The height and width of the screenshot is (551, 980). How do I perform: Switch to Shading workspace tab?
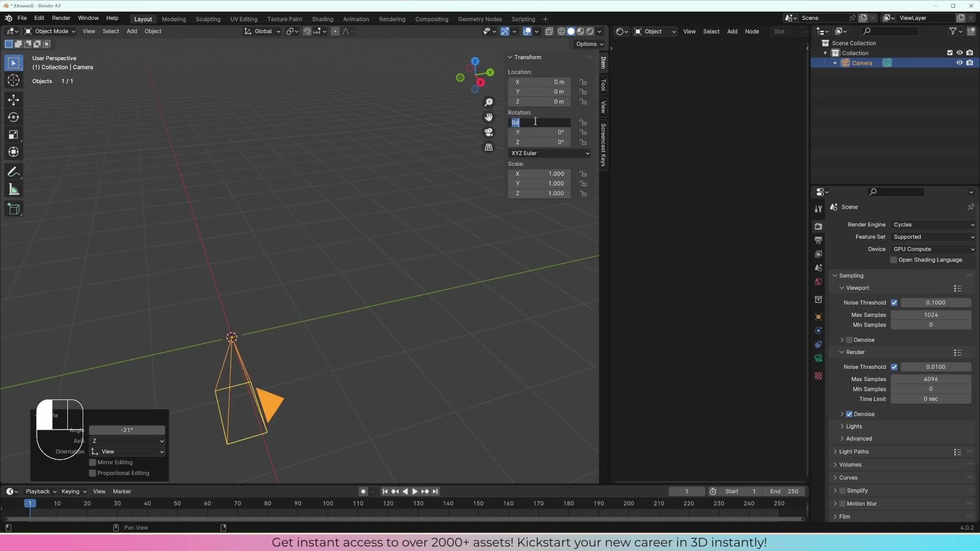pyautogui.click(x=322, y=19)
